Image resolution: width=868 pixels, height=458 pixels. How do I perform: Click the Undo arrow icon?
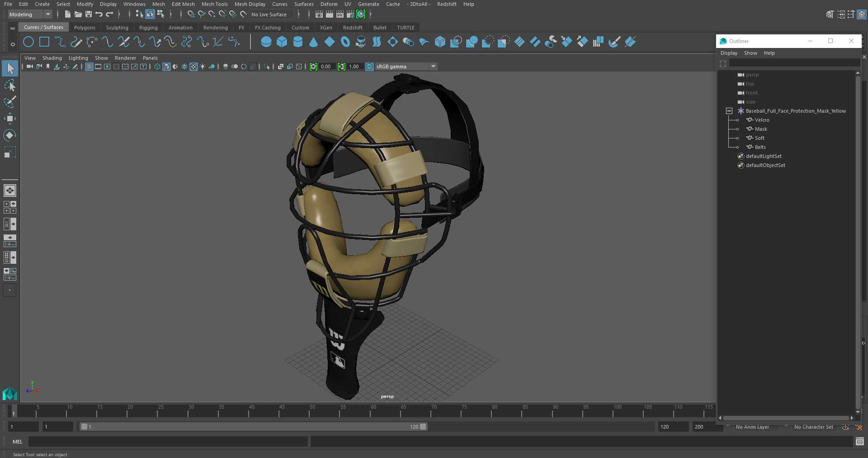pos(99,14)
